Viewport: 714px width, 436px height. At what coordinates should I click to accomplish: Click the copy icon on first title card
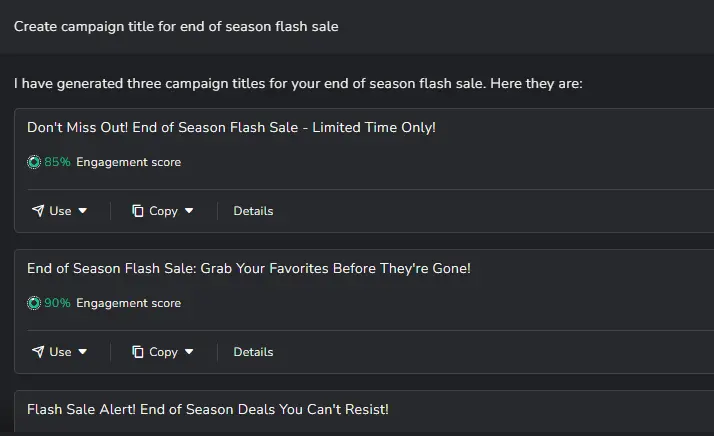pyautogui.click(x=138, y=210)
